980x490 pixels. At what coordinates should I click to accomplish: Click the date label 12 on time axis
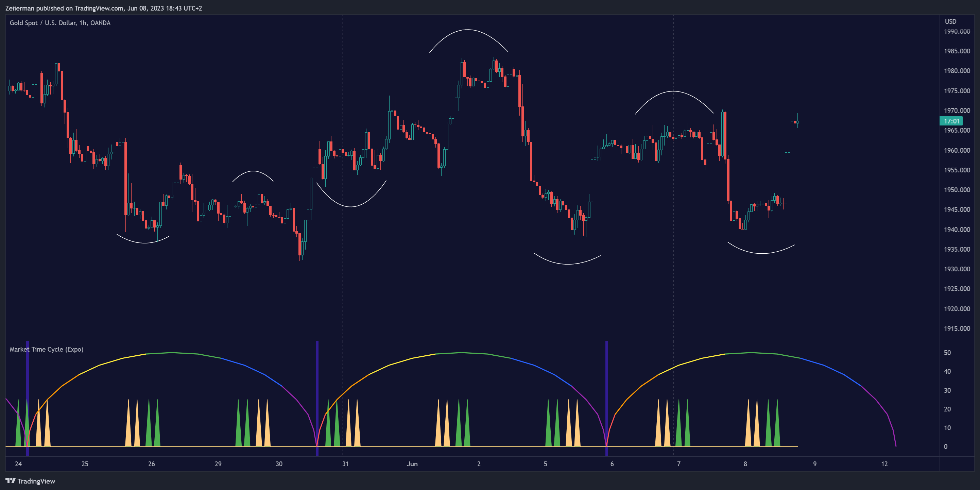click(x=884, y=464)
